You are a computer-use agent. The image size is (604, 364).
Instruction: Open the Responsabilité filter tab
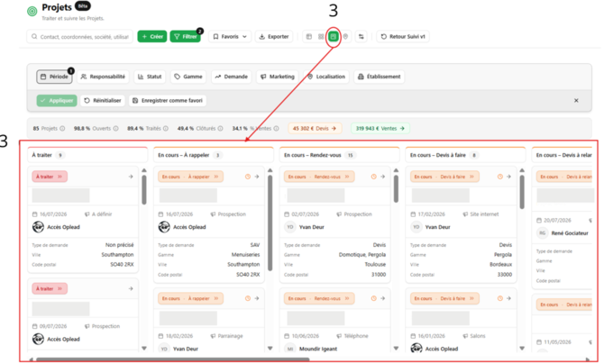[103, 77]
